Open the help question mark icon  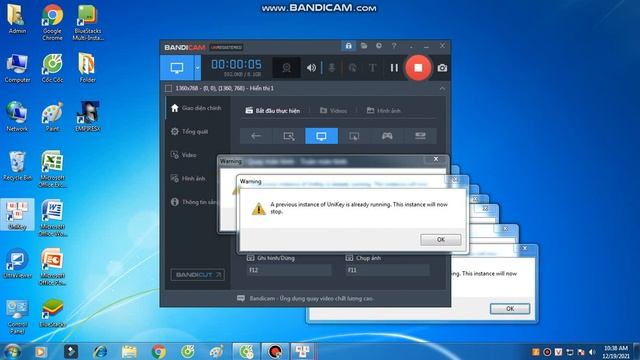(394, 46)
